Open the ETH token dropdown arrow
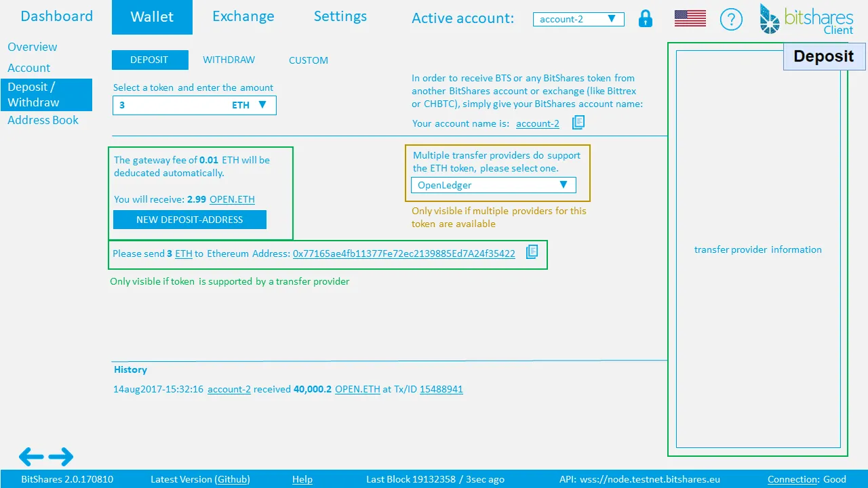 point(262,105)
